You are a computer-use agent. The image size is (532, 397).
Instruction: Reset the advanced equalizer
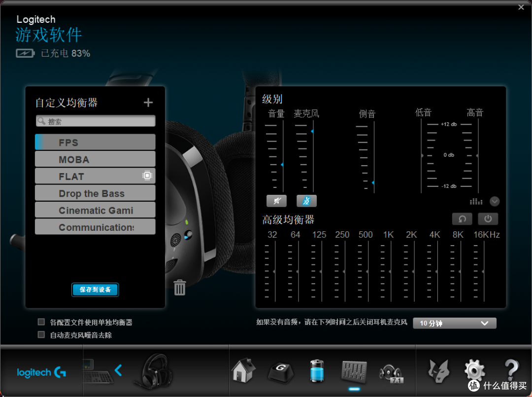pos(462,219)
